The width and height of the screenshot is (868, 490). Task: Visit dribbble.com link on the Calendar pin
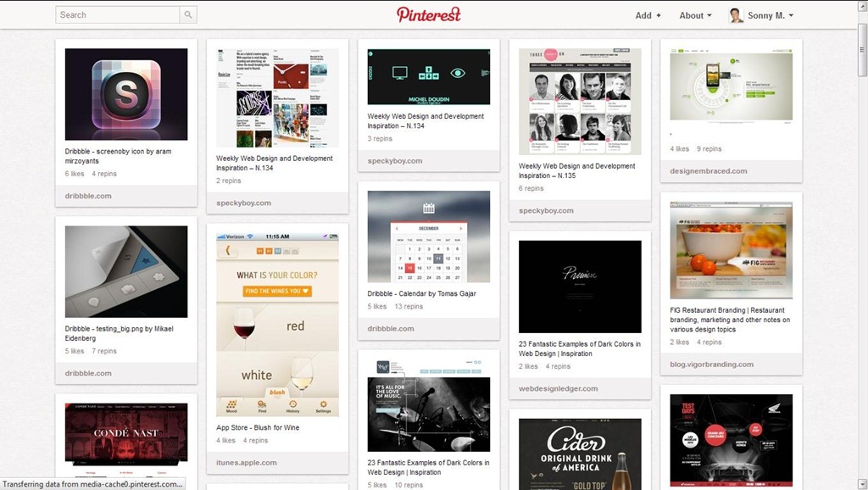(390, 328)
